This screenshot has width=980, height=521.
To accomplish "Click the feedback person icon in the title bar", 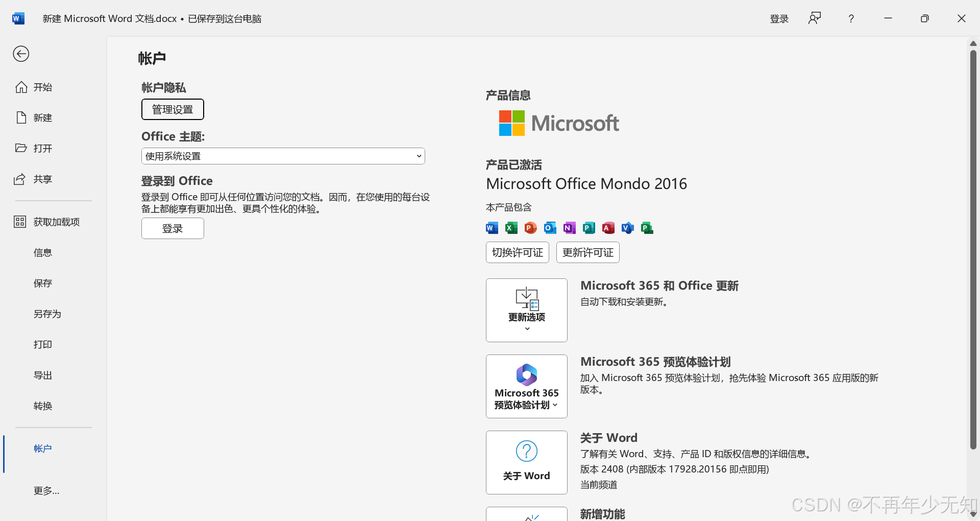I will click(815, 18).
